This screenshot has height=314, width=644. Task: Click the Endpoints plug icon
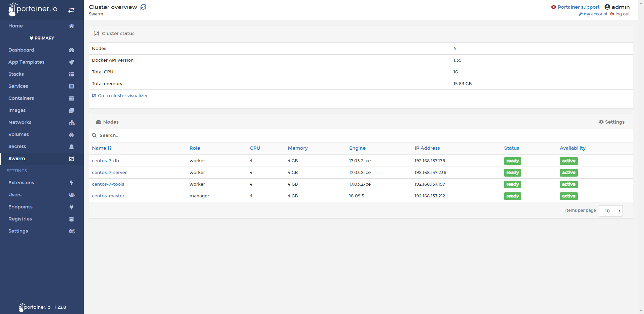click(x=71, y=207)
